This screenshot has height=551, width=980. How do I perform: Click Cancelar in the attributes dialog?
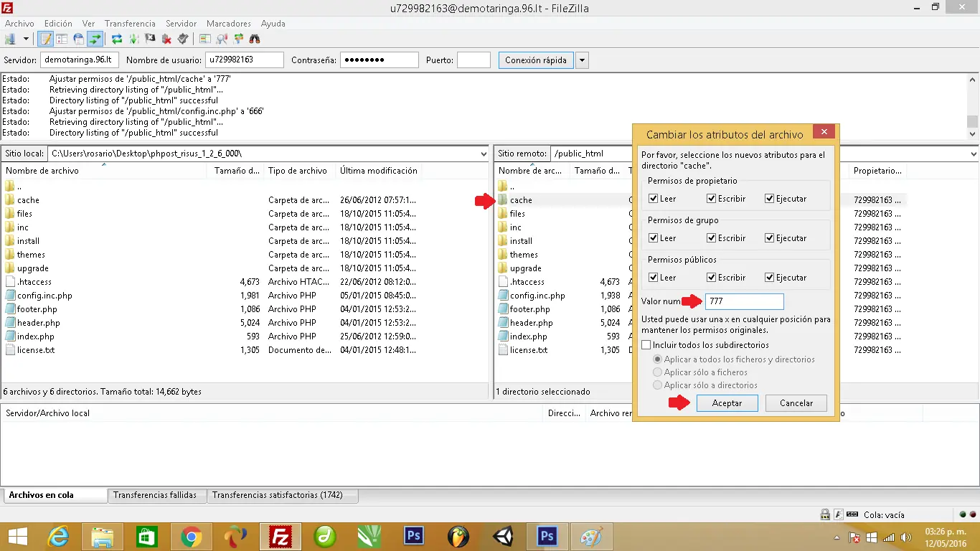(x=796, y=403)
